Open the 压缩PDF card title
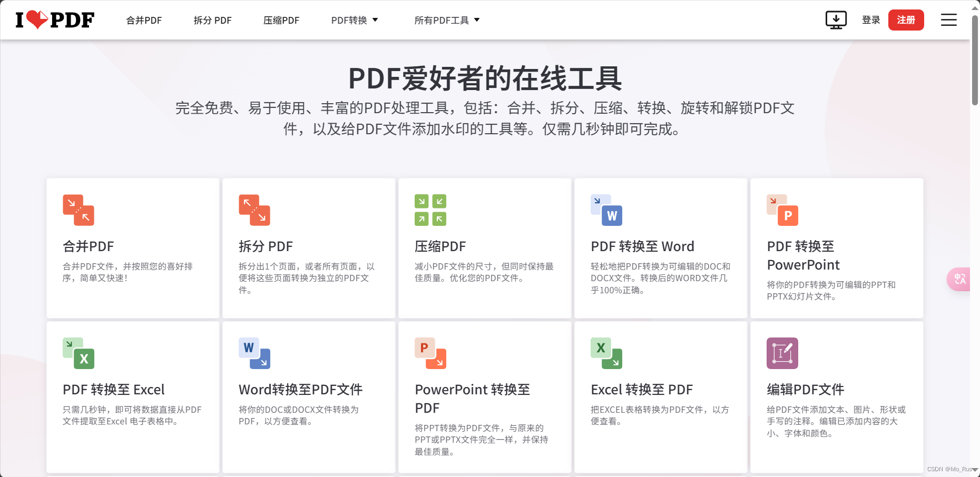Viewport: 980px width, 477px height. coord(440,246)
